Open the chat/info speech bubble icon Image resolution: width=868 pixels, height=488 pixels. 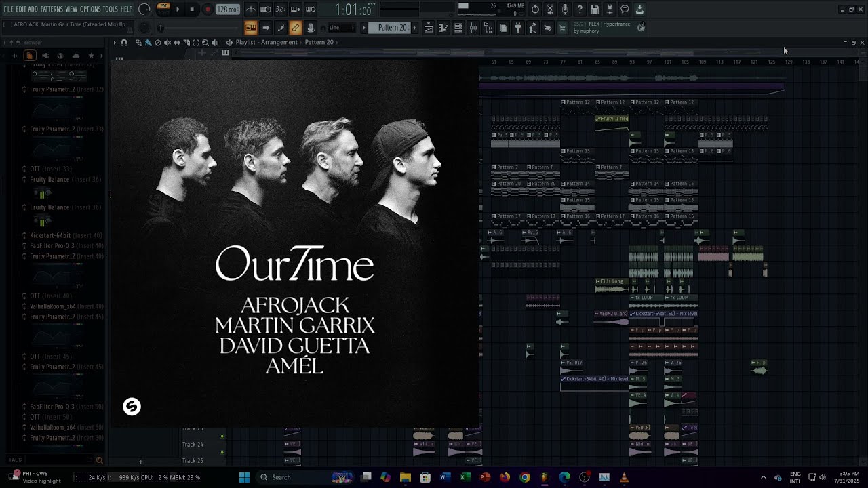[625, 9]
